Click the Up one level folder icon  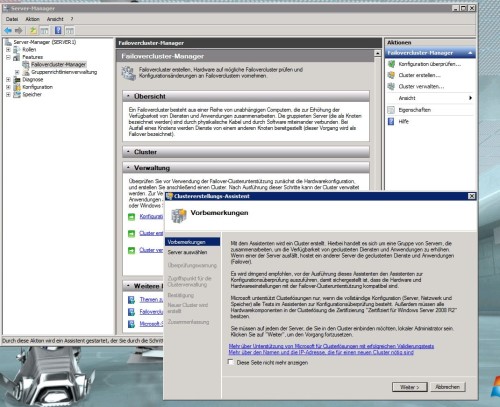33,31
